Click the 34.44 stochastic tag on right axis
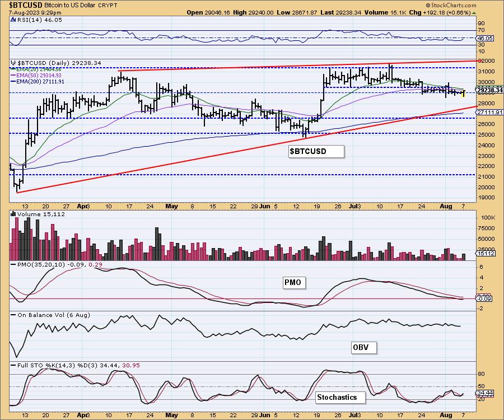Image resolution: width=504 pixels, height=420 pixels. point(485,393)
